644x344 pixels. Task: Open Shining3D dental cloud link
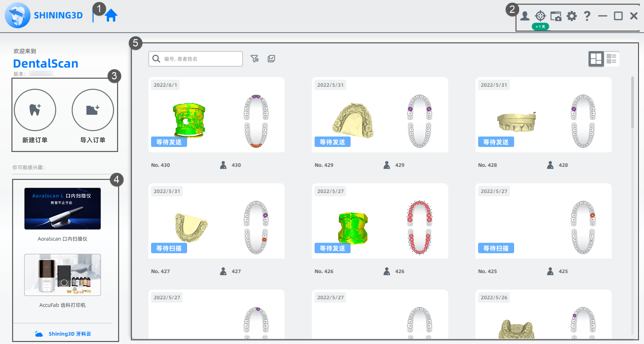pyautogui.click(x=63, y=334)
